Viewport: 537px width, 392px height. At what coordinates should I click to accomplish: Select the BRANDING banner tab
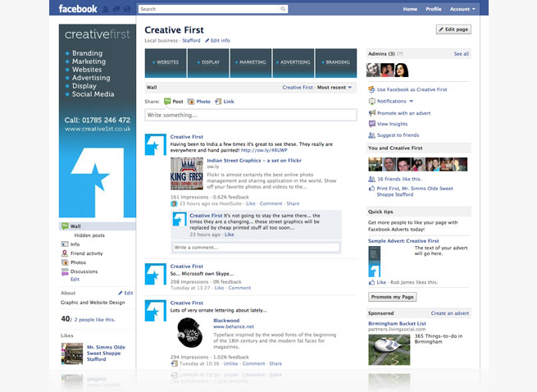coord(336,63)
